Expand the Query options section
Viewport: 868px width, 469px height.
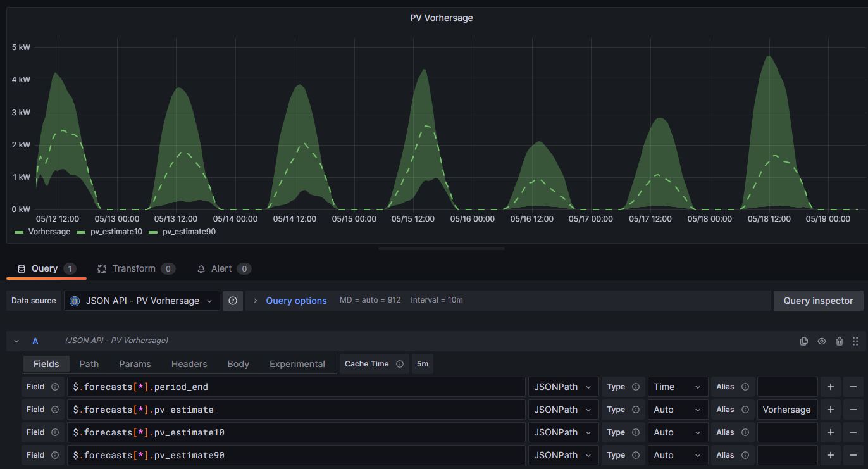(x=295, y=301)
